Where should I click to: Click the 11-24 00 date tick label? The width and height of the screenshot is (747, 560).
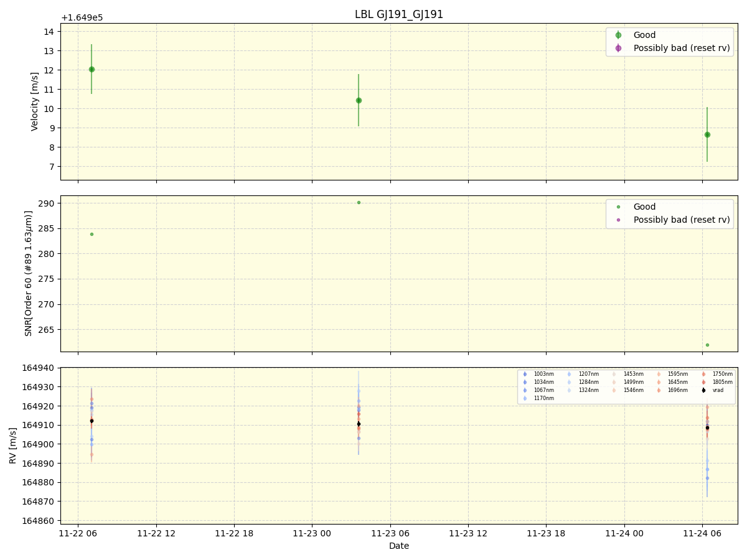click(624, 533)
